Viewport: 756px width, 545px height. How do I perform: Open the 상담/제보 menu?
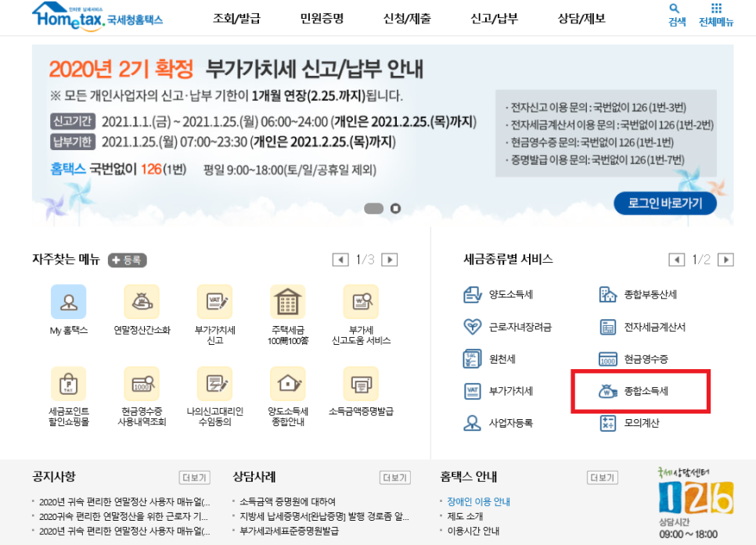[x=581, y=19]
